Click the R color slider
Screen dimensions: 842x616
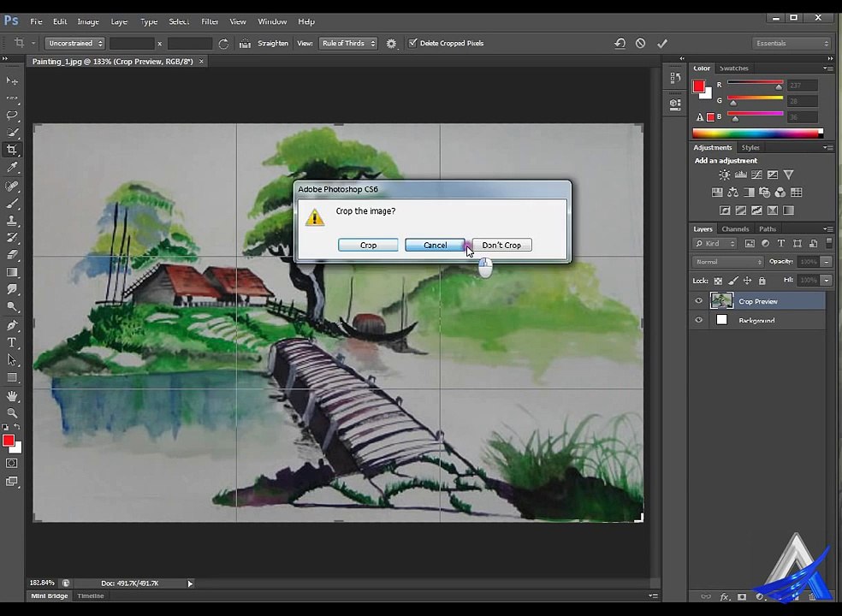click(755, 85)
